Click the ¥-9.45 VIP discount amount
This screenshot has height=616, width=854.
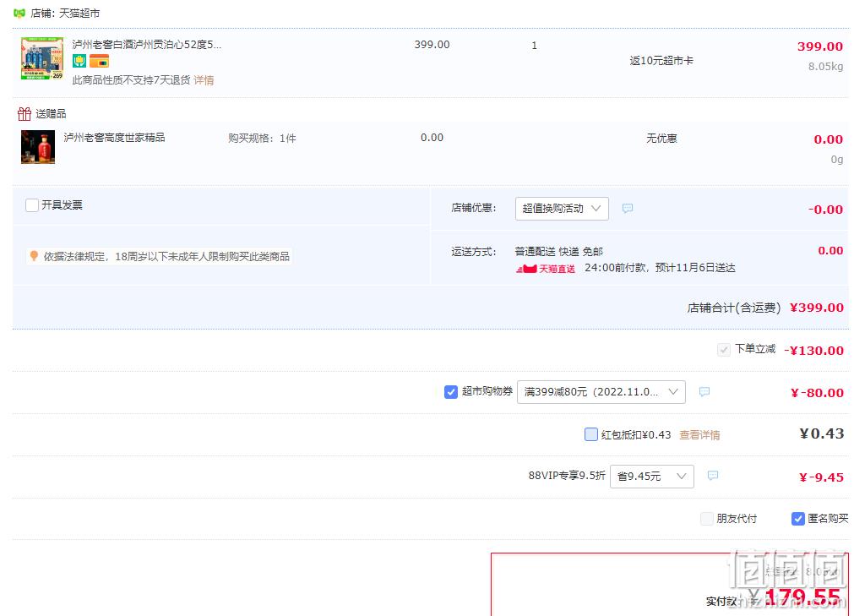(821, 477)
